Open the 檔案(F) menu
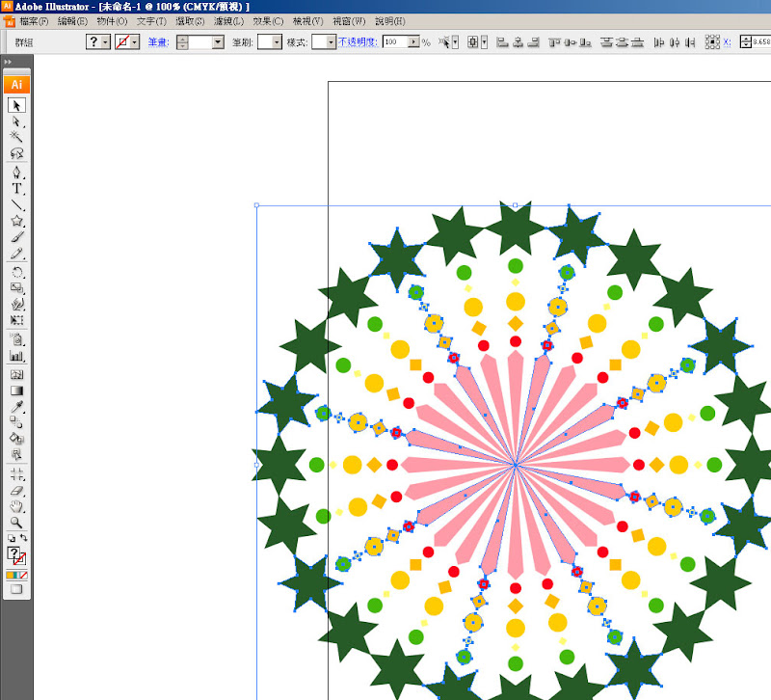771x700 pixels. coord(34,21)
